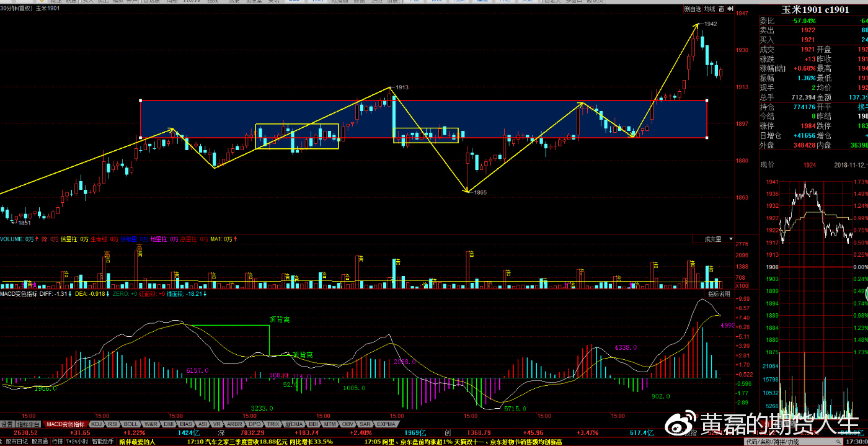868x446 pixels.
Task: Select the OBV indicator tab
Action: point(348,424)
